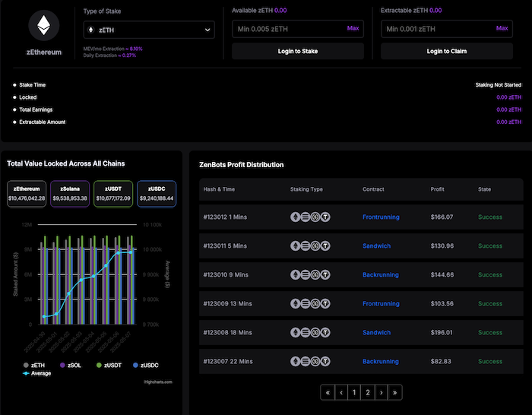Click USDC icon in row #123007
The image size is (532, 415).
coord(315,361)
